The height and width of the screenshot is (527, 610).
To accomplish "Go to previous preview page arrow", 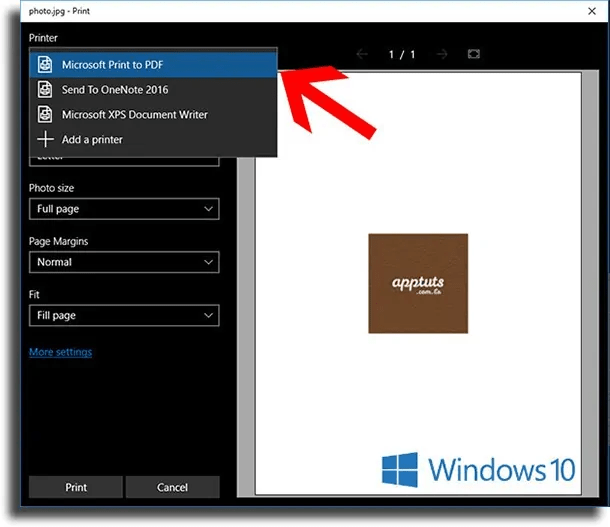I will point(362,54).
